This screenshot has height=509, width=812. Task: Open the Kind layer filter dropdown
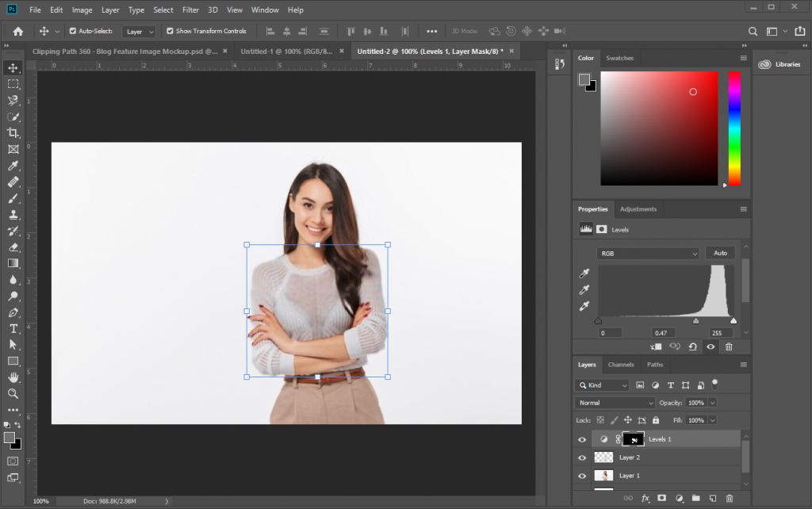click(x=602, y=385)
